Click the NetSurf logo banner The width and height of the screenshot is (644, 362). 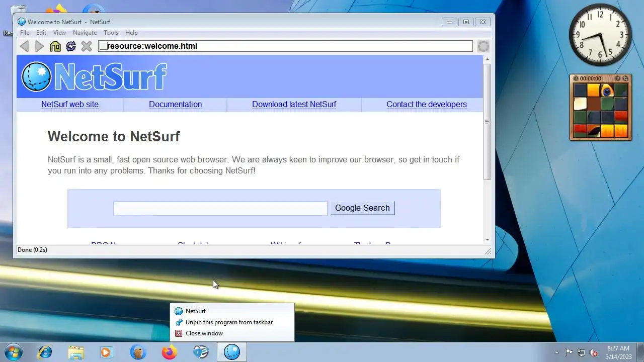pos(94,76)
